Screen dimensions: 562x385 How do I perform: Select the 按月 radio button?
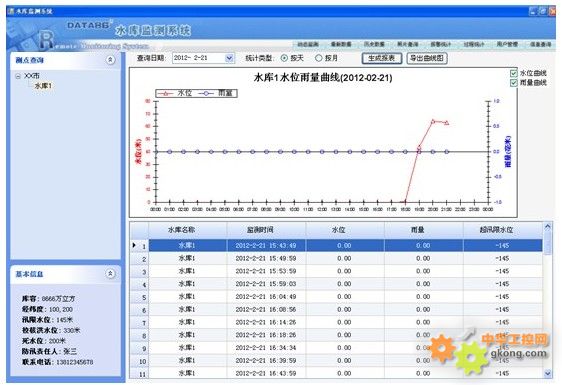[318, 58]
